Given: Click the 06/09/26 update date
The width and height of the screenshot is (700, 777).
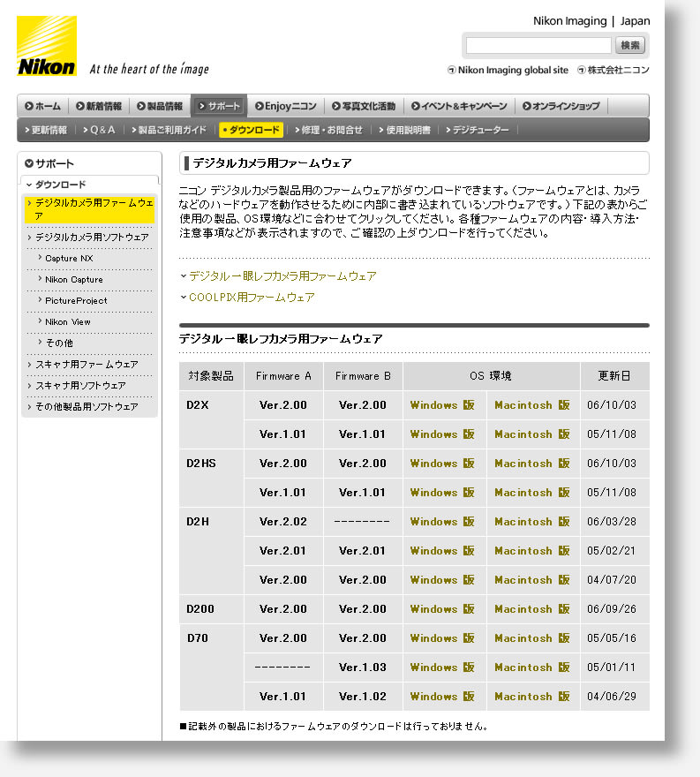Looking at the screenshot, I should [x=612, y=609].
